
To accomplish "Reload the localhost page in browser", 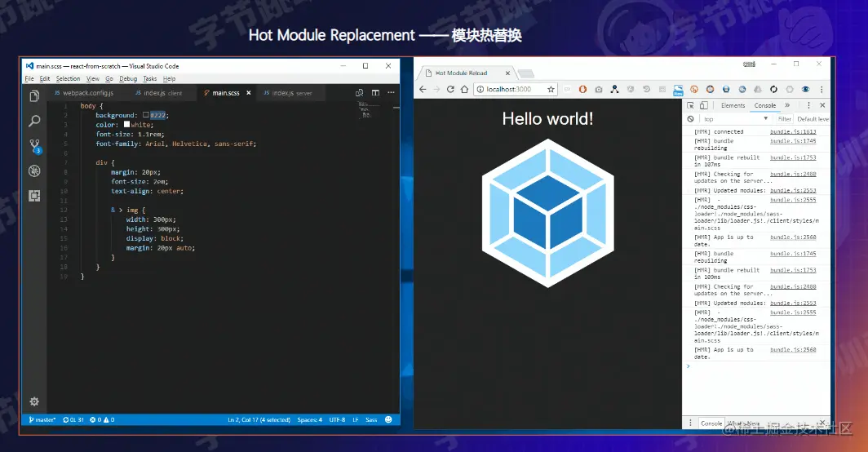I will tap(450, 89).
